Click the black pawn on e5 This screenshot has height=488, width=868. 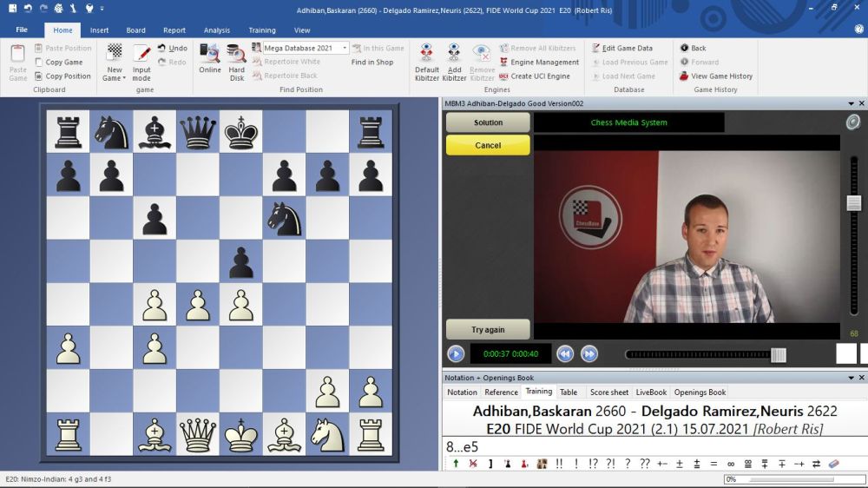click(240, 262)
